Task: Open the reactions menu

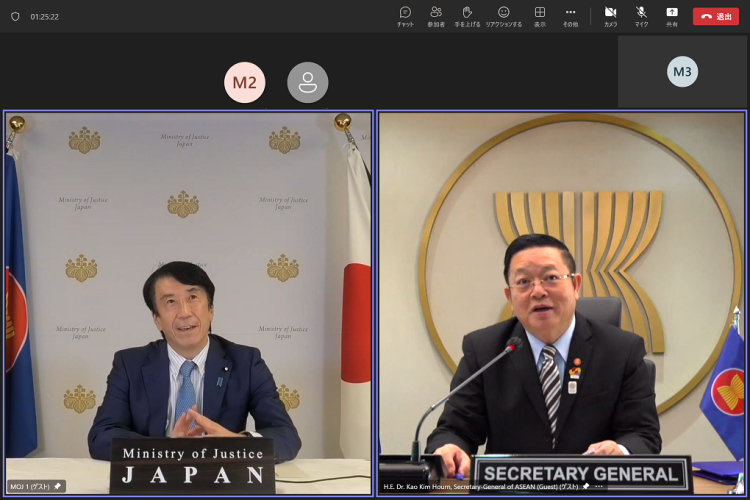Action: (x=504, y=16)
